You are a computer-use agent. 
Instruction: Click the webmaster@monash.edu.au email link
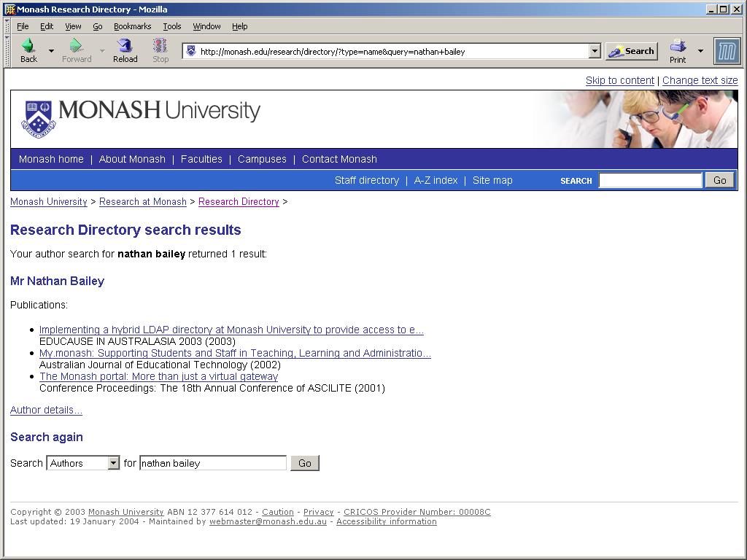point(268,521)
